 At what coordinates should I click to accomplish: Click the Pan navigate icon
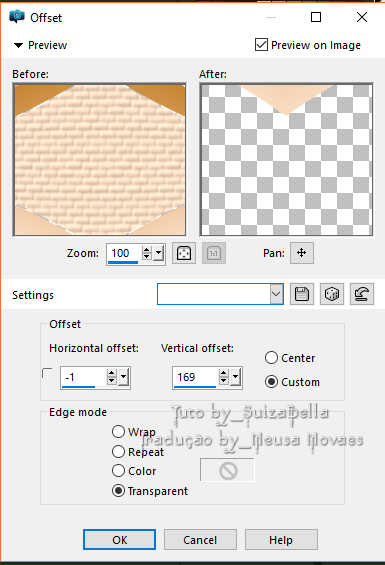(302, 253)
